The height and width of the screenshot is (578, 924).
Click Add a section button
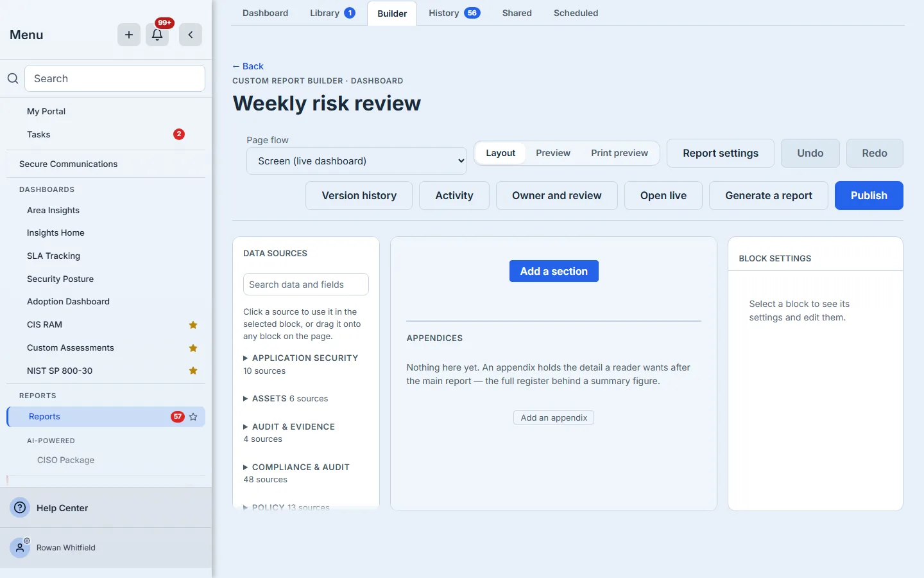(554, 271)
